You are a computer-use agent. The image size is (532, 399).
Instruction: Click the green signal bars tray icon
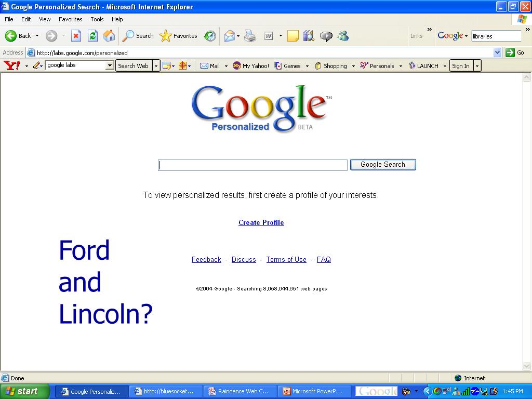click(466, 392)
